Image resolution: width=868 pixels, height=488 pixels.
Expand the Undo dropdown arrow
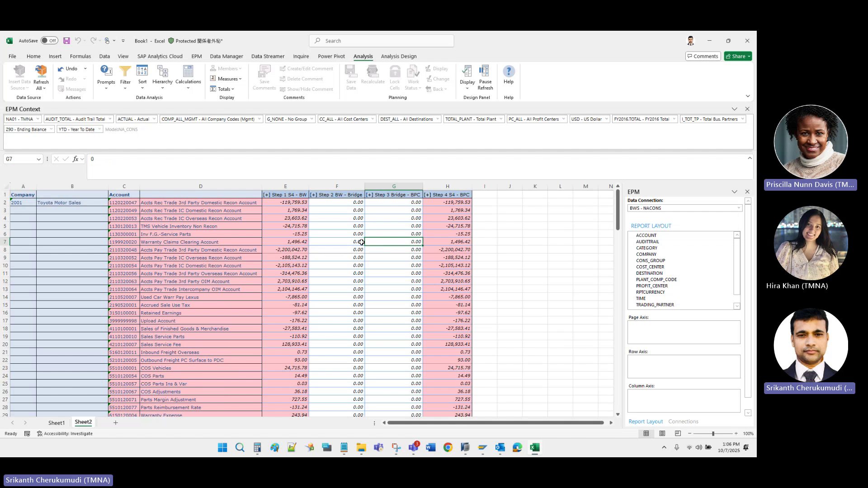click(85, 68)
